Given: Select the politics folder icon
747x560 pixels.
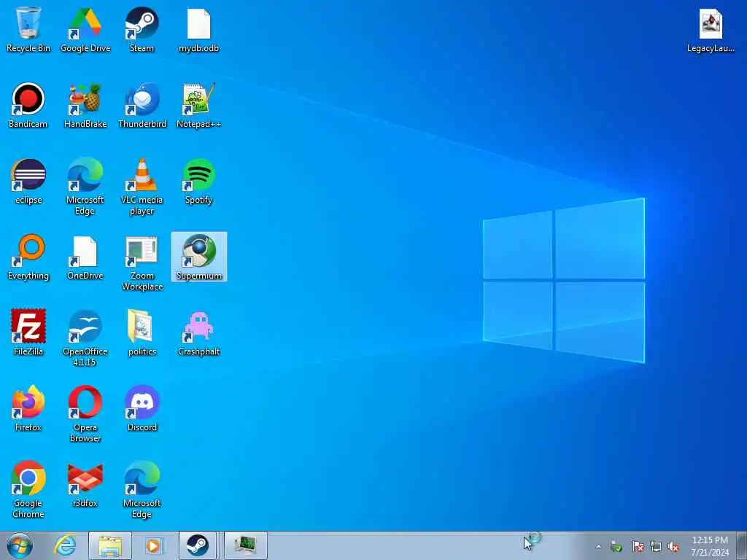Looking at the screenshot, I should (142, 332).
